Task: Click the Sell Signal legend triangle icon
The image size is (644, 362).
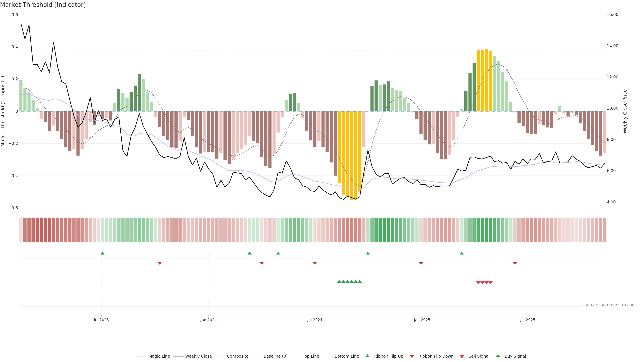Action: click(462, 356)
